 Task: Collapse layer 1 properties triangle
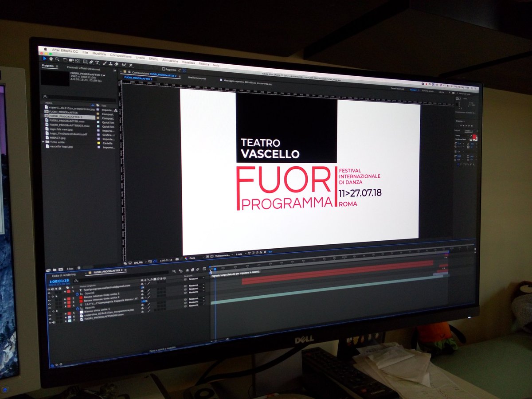tap(65, 292)
